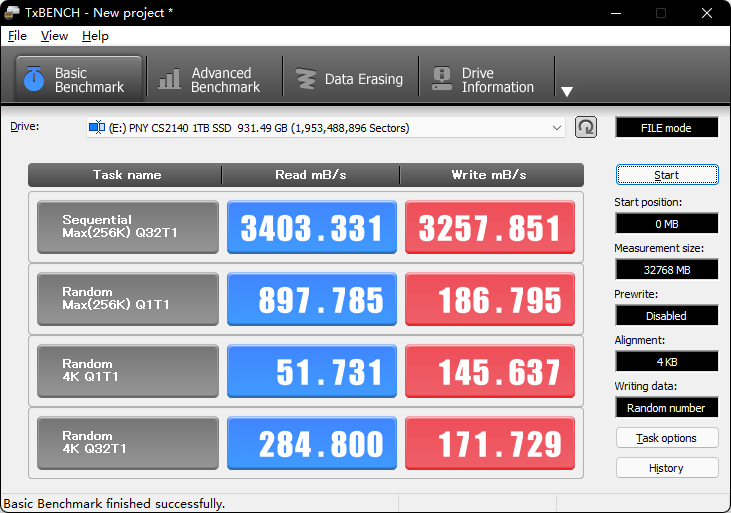This screenshot has width=731, height=513.
Task: Change the Alignment 4 KB setting
Action: click(x=667, y=361)
